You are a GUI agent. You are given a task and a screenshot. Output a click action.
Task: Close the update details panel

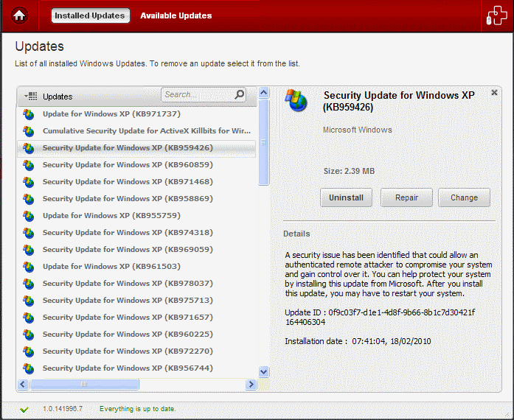[x=494, y=93]
